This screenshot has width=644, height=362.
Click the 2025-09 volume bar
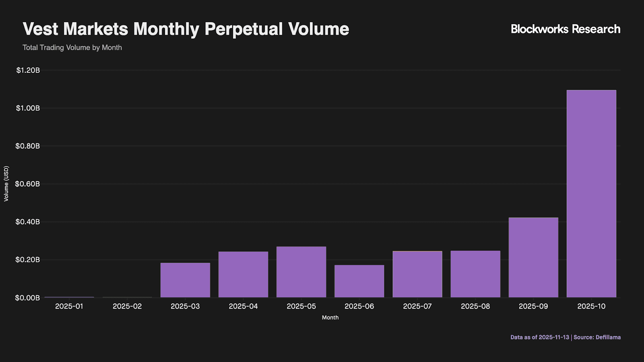pyautogui.click(x=533, y=257)
